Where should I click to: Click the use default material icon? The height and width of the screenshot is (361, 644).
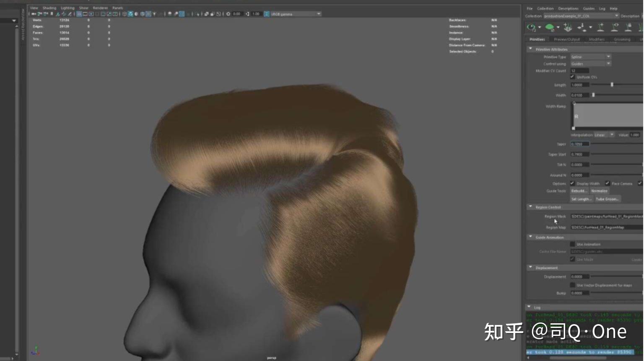136,14
